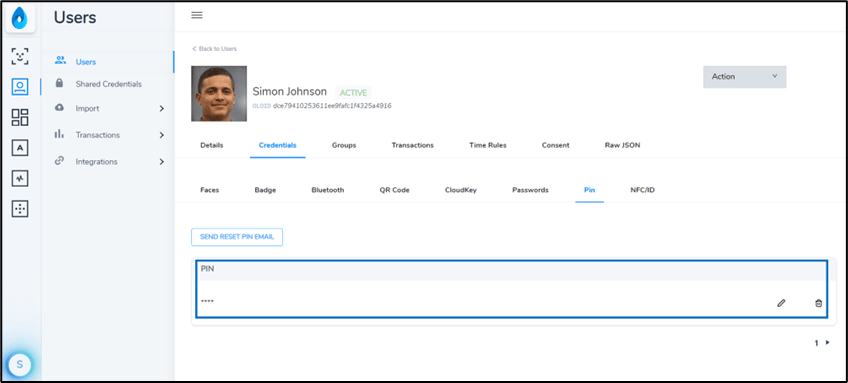This screenshot has height=383, width=848.
Task: Go Back to Users link
Action: 214,49
